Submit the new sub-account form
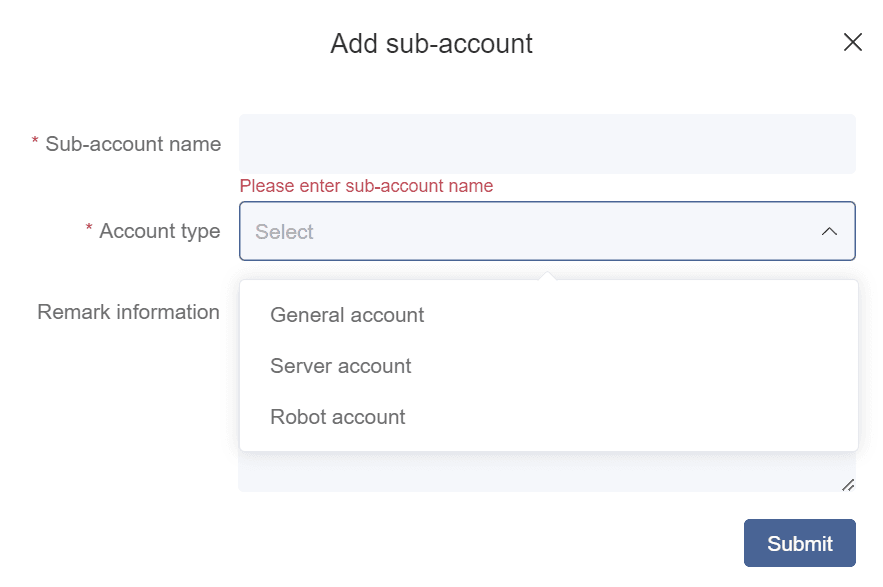 (799, 543)
